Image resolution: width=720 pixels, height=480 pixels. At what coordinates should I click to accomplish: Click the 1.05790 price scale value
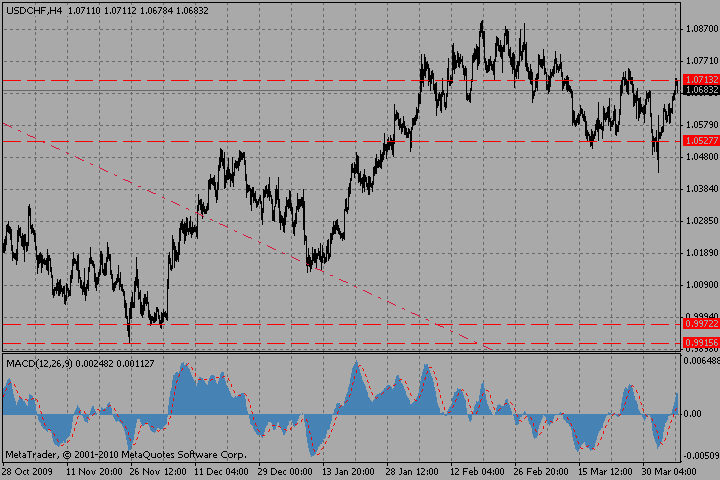(x=702, y=124)
